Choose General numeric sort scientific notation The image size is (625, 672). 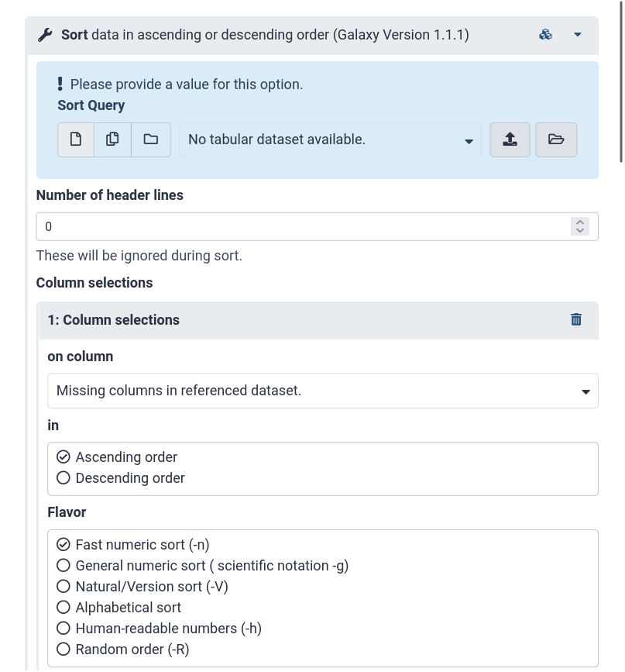tap(64, 565)
